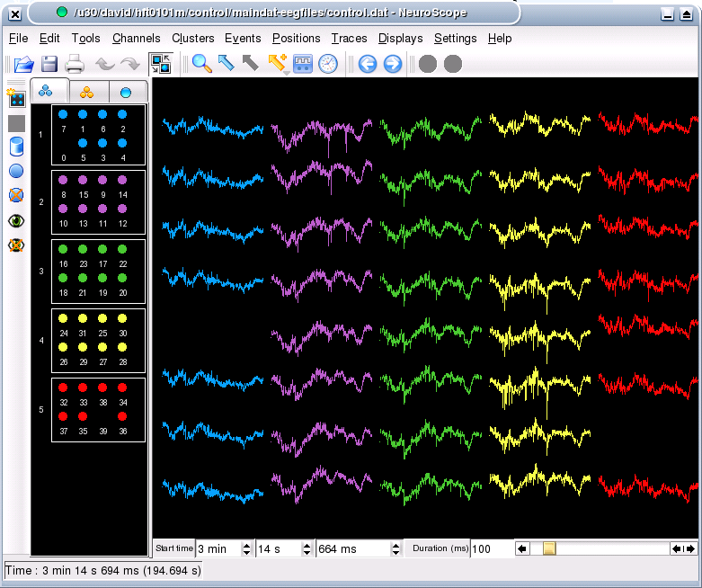Viewport: 702px width, 588px height.
Task: Print with the printer toolbar icon
Action: pos(75,64)
